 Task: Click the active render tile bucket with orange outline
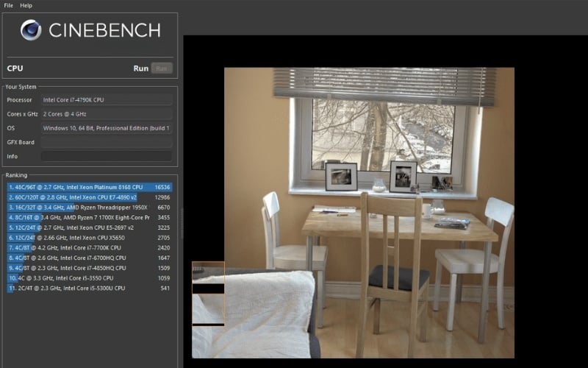(208, 293)
